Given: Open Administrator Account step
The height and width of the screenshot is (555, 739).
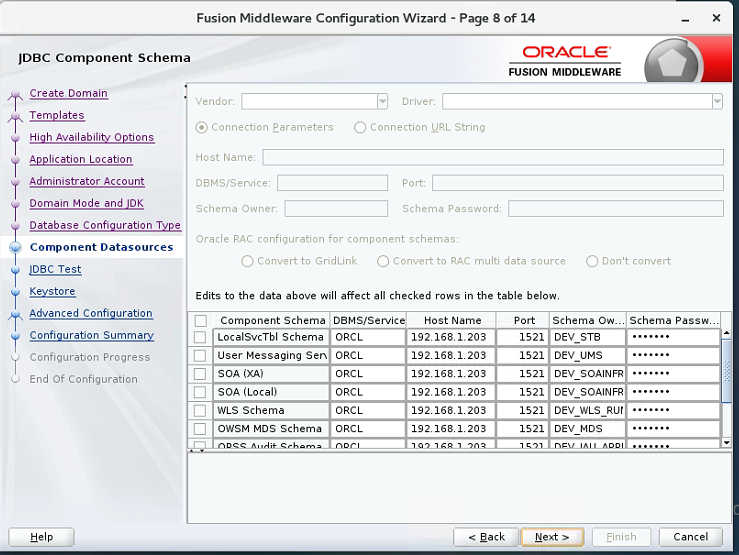Looking at the screenshot, I should [87, 181].
